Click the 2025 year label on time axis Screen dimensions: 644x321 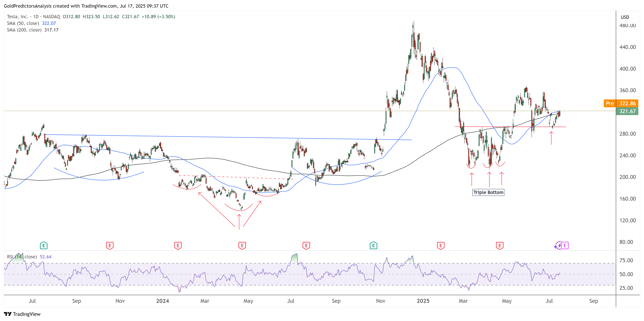pos(423,301)
